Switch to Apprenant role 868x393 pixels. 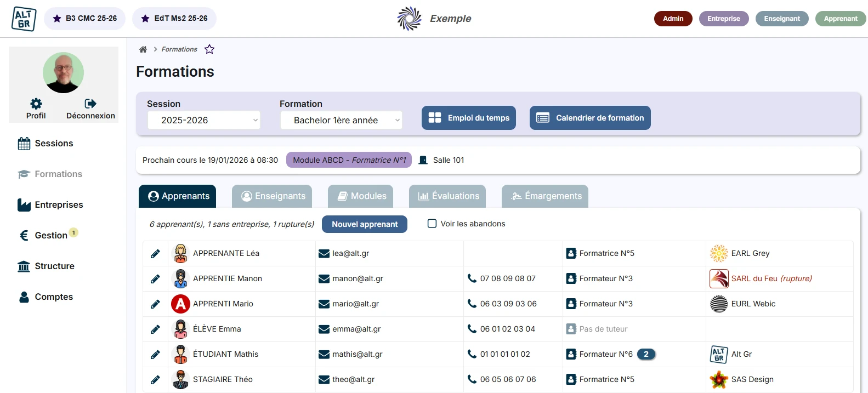click(840, 19)
